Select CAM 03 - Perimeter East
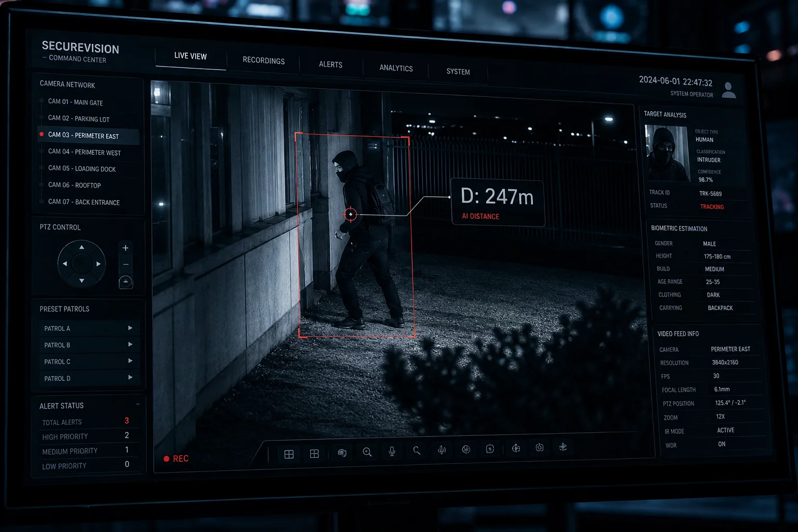 click(x=89, y=135)
